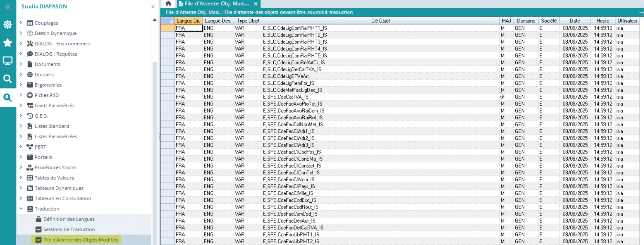This screenshot has width=644, height=245.
Task: Collapse the Traduction tree node
Action: [x=21, y=209]
